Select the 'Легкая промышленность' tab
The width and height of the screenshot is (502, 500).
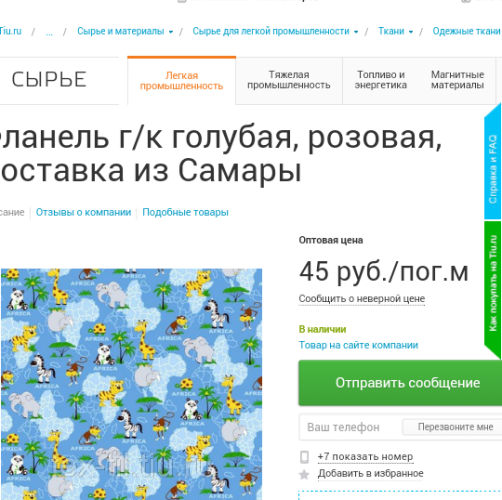pos(182,80)
